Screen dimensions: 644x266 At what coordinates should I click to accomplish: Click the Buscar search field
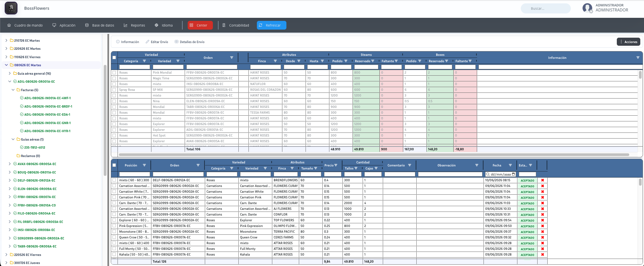click(546, 8)
